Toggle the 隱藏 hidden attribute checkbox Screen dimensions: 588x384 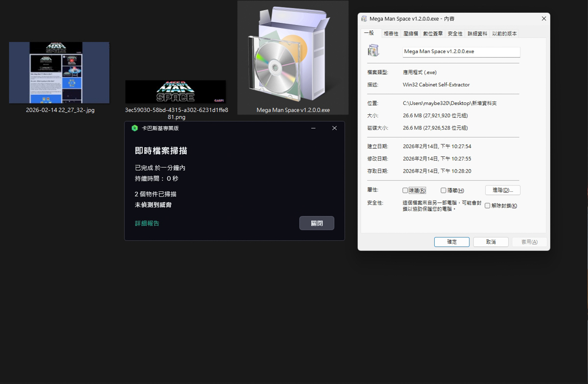[443, 190]
